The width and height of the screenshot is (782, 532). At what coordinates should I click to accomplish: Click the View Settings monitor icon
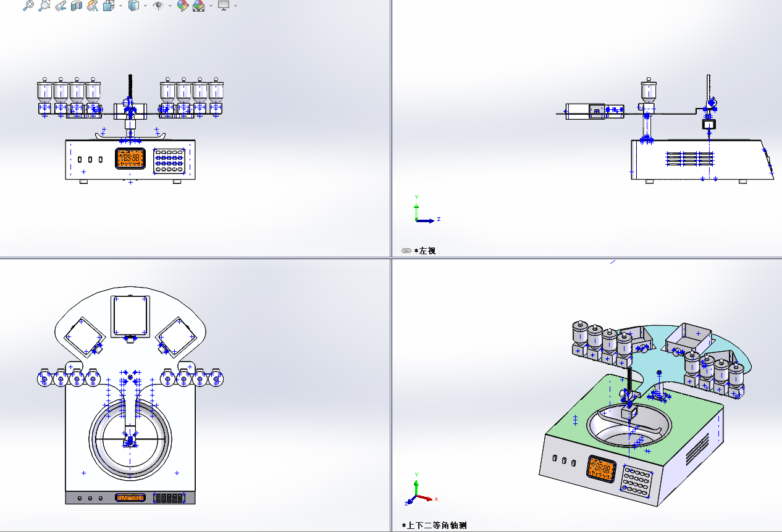tap(224, 6)
